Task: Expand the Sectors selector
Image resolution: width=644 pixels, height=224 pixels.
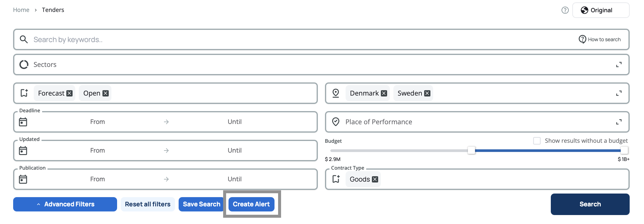Action: coord(619,65)
